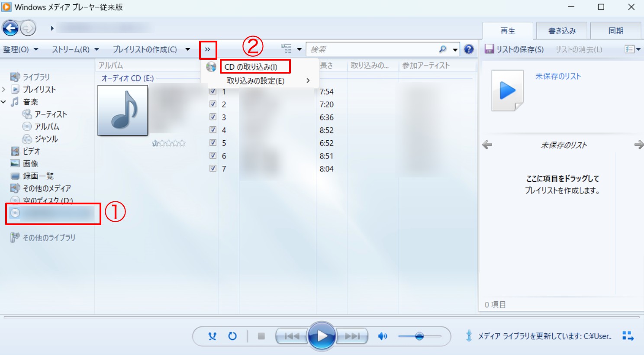The image size is (644, 355).
Task: Click the list options icon in the right pane
Action: [x=630, y=49]
